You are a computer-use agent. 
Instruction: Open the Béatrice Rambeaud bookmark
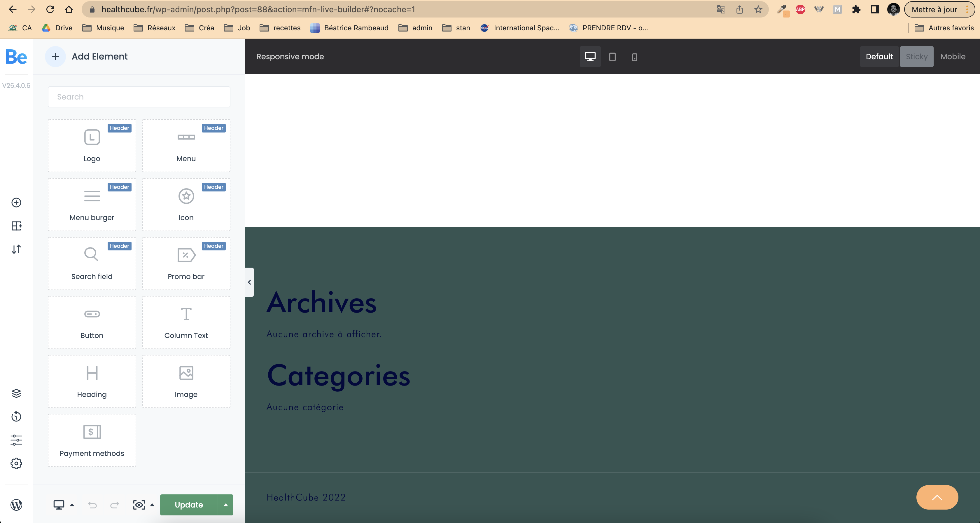click(349, 28)
